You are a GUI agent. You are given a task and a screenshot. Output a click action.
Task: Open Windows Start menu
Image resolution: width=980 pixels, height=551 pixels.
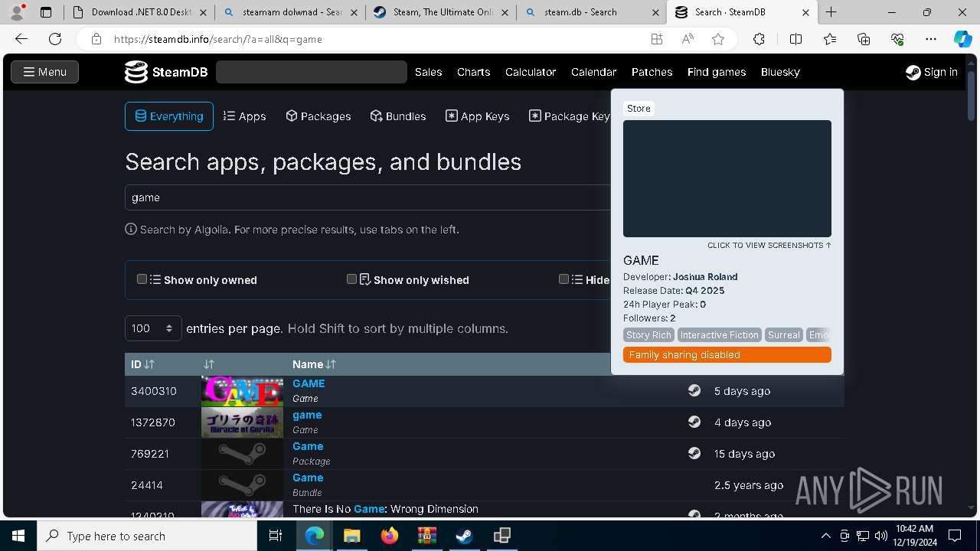pos(18,536)
